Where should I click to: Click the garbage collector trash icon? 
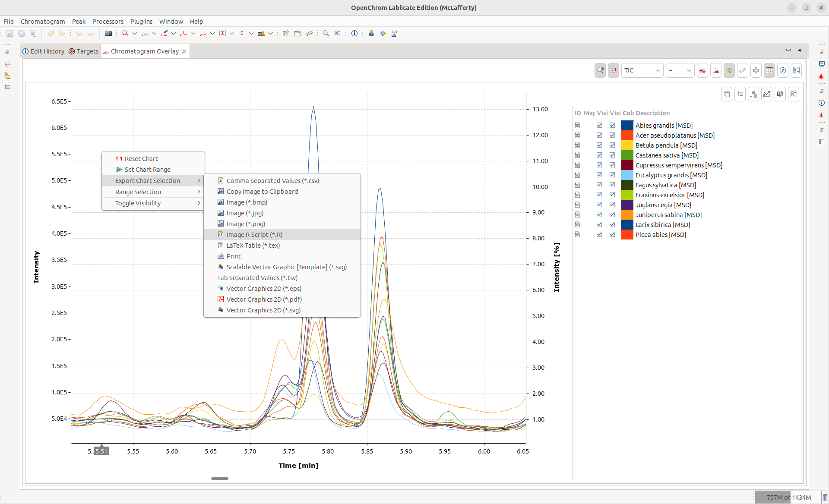click(825, 497)
